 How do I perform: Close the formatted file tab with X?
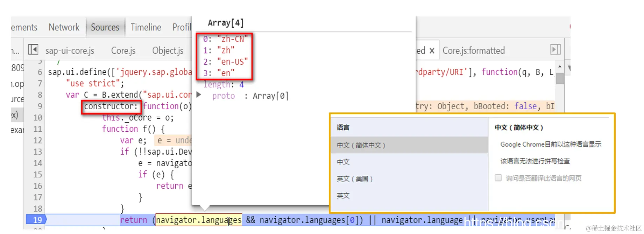click(x=432, y=51)
